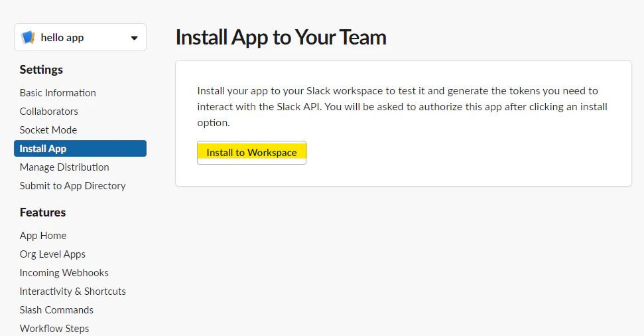Open Manage Distribution page

[64, 167]
